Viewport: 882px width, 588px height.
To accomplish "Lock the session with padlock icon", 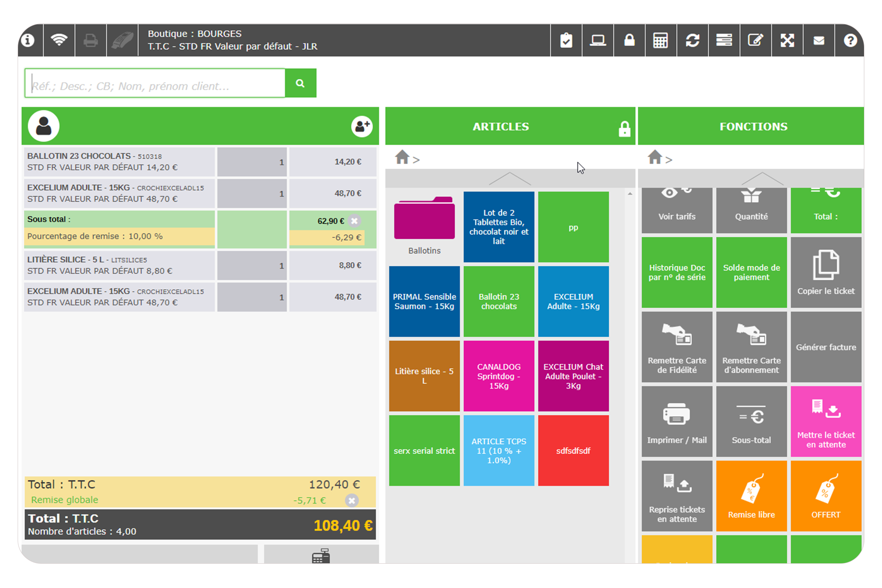I will [x=629, y=40].
